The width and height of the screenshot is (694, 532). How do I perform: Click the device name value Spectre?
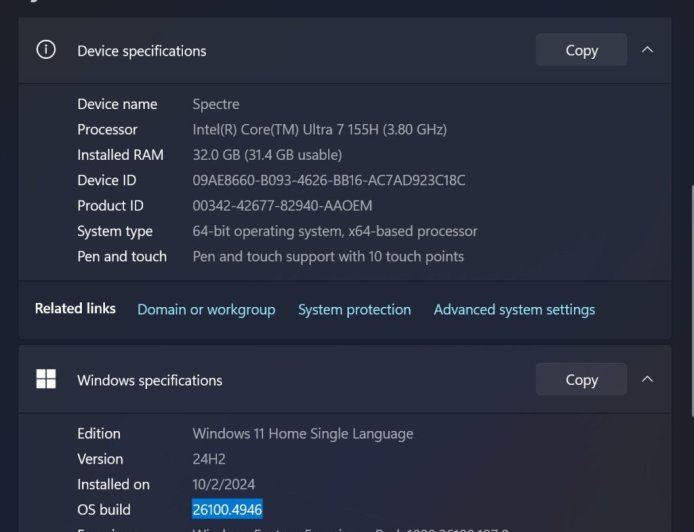coord(216,104)
